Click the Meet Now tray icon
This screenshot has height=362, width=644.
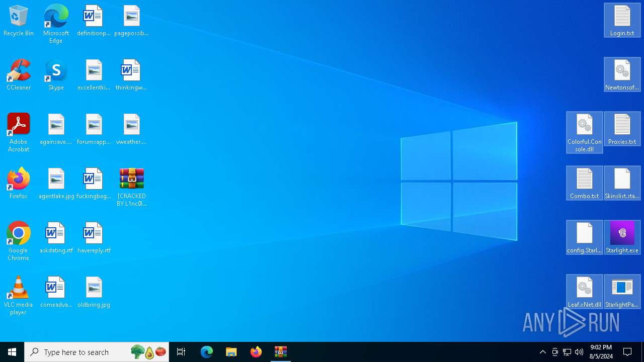pyautogui.click(x=555, y=352)
